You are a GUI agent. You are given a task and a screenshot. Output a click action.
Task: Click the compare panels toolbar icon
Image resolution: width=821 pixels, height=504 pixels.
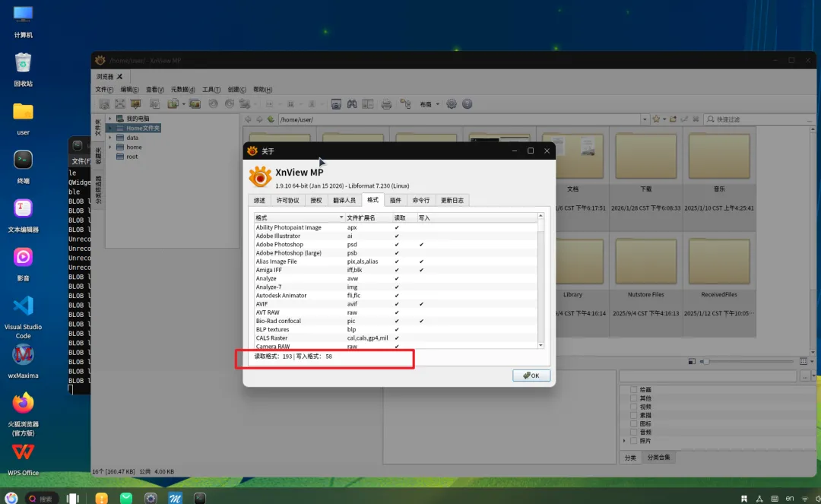click(x=368, y=104)
